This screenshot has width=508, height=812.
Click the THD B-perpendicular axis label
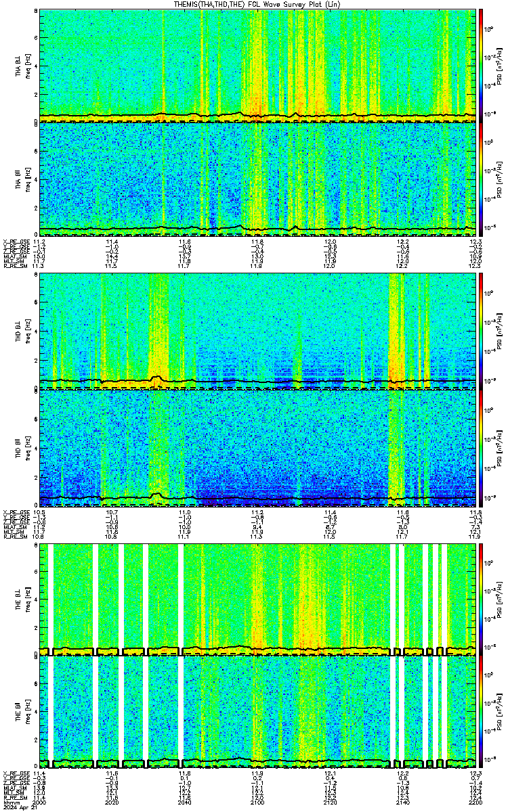pos(19,332)
